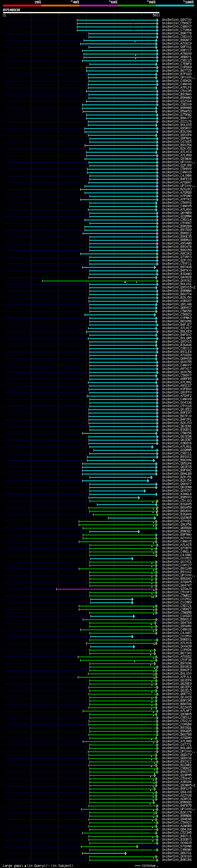Select the AV540938 query name label
Viewport: 197px width, 868px height.
(11, 10)
